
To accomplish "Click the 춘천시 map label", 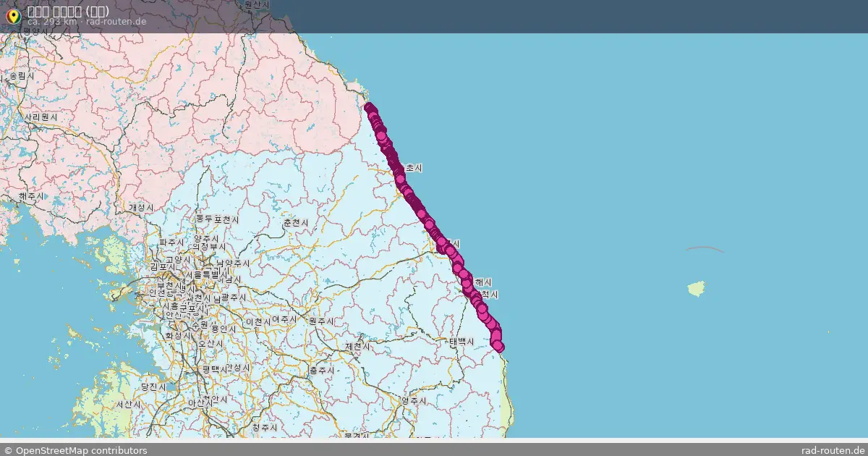I will pyautogui.click(x=295, y=223).
